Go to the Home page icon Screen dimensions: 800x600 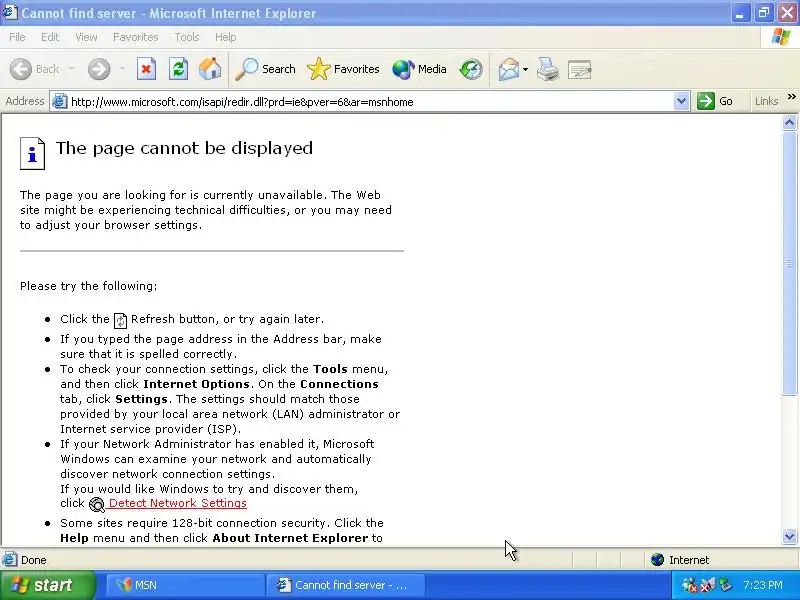(210, 69)
